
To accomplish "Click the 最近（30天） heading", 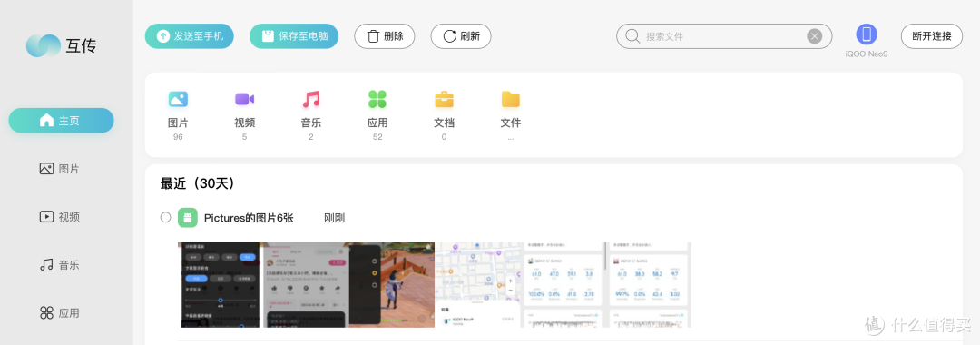I will (x=197, y=183).
